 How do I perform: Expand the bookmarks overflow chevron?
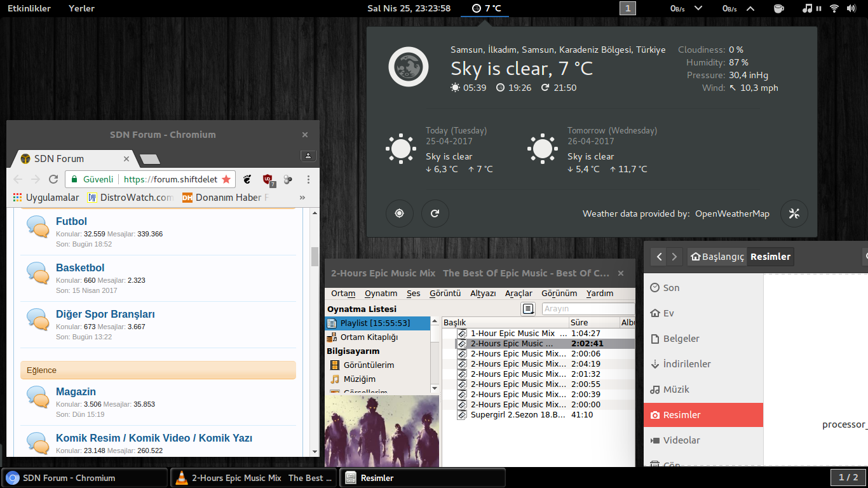click(x=302, y=198)
